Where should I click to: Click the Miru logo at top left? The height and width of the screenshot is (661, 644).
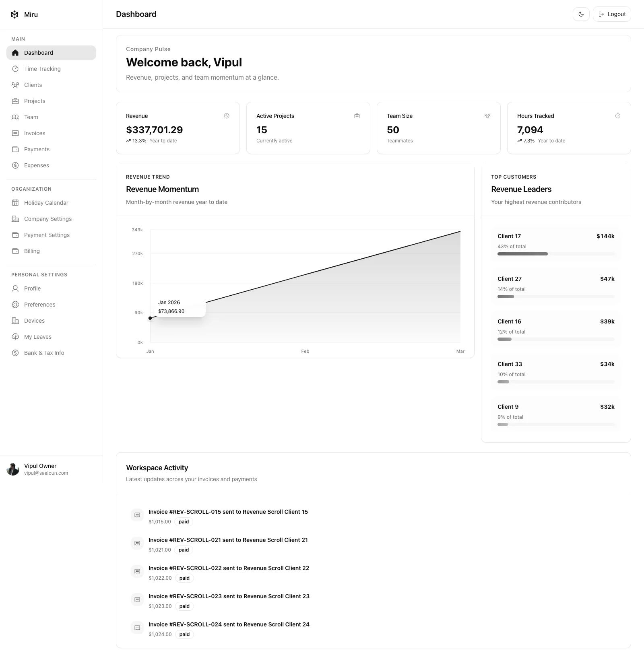14,14
